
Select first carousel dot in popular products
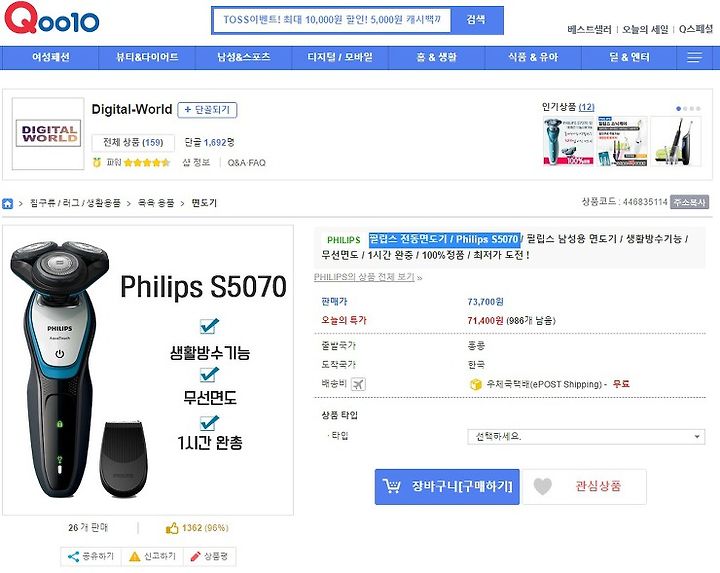[x=679, y=109]
